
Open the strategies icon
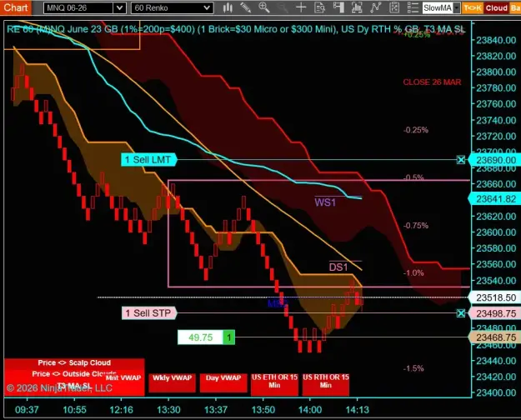(x=375, y=7)
